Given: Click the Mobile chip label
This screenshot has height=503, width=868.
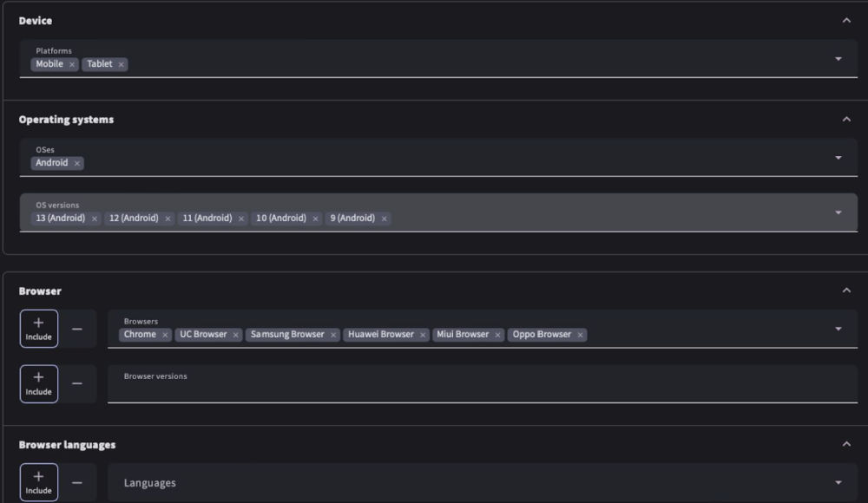Looking at the screenshot, I should (x=49, y=64).
